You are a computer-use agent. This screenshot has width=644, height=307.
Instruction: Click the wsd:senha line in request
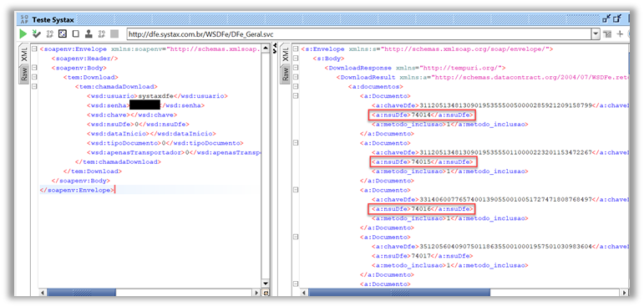(145, 105)
